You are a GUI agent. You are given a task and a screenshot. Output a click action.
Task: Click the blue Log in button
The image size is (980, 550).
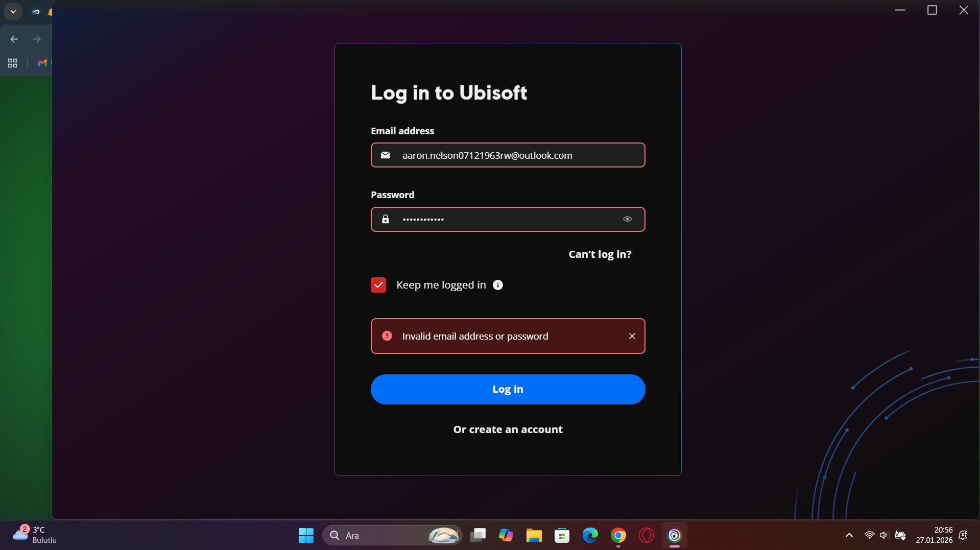point(508,389)
